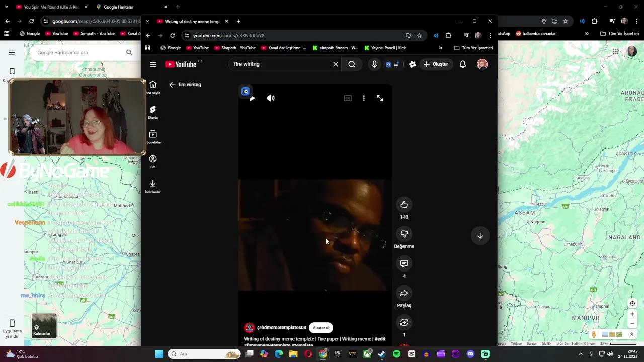Click the YouTube search input field
644x362 pixels.
[x=281, y=64]
